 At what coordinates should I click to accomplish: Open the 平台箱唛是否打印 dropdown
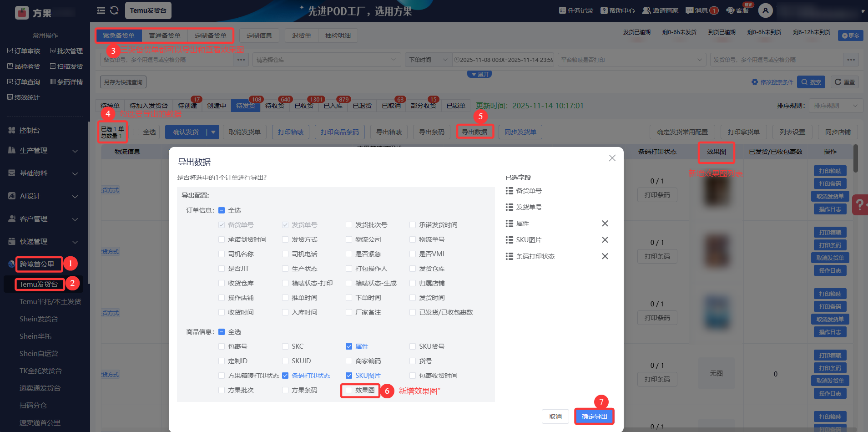(x=631, y=60)
